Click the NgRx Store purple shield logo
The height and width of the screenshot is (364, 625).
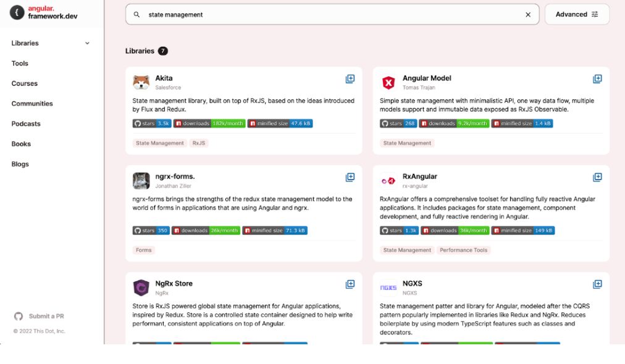141,287
